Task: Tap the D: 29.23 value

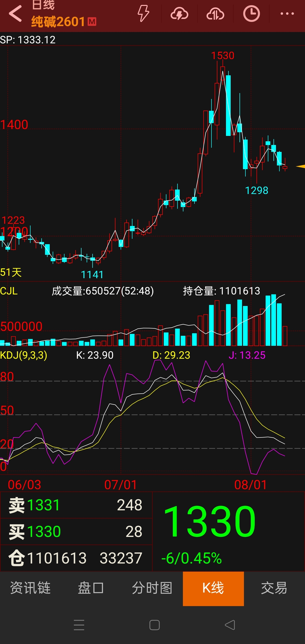Action: click(x=171, y=355)
